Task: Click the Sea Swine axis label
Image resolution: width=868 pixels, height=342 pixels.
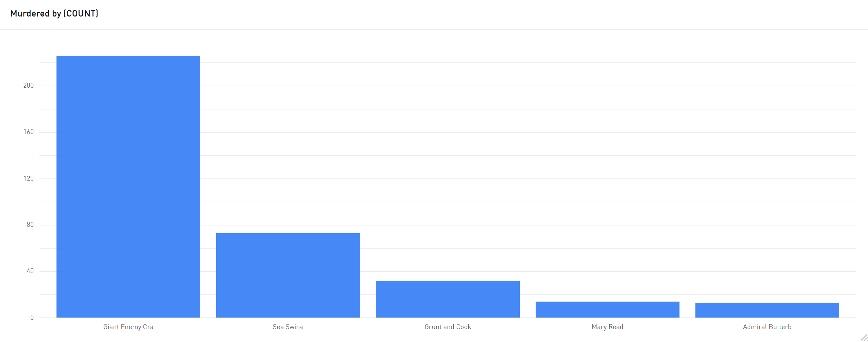Action: tap(288, 327)
